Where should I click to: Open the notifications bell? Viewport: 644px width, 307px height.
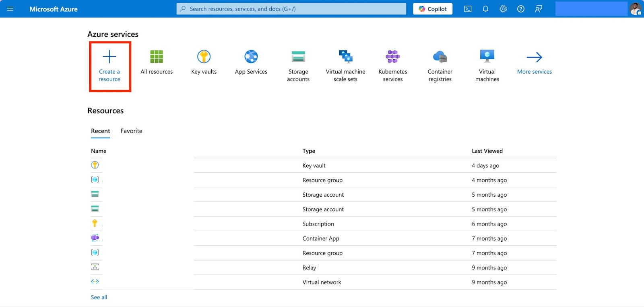[x=485, y=9]
